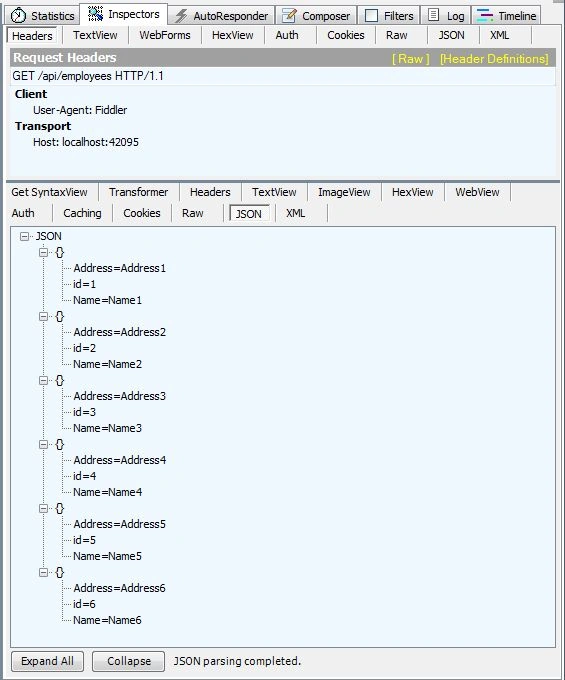Open the Statistics tab

coord(43,16)
